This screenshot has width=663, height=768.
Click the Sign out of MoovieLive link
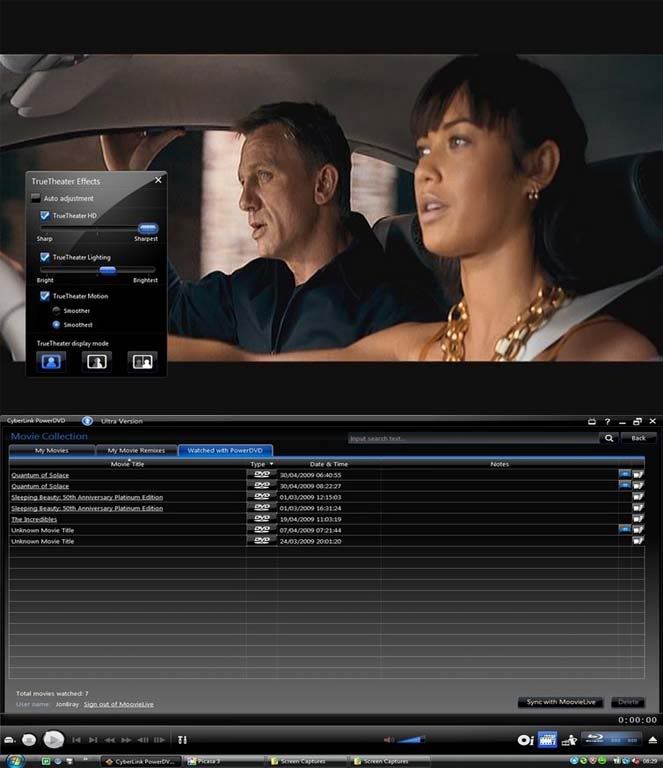[x=118, y=704]
